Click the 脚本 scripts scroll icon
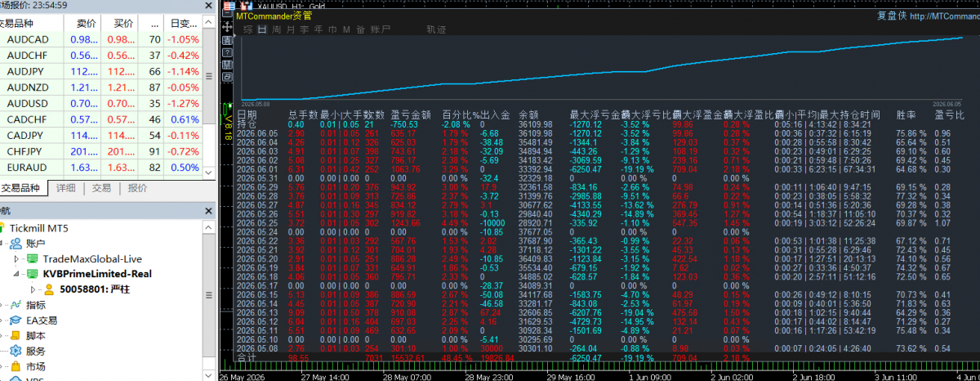Screen dimensions: 980x381 16,336
